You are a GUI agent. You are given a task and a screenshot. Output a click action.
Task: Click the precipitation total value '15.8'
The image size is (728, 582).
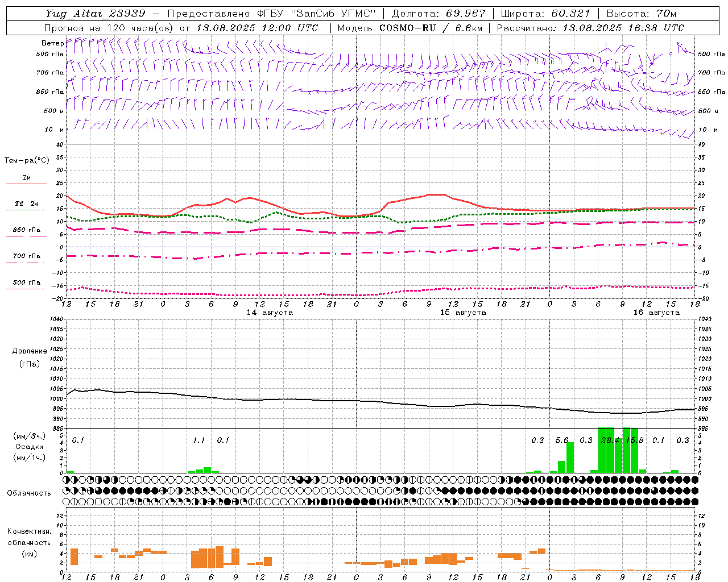tap(634, 440)
